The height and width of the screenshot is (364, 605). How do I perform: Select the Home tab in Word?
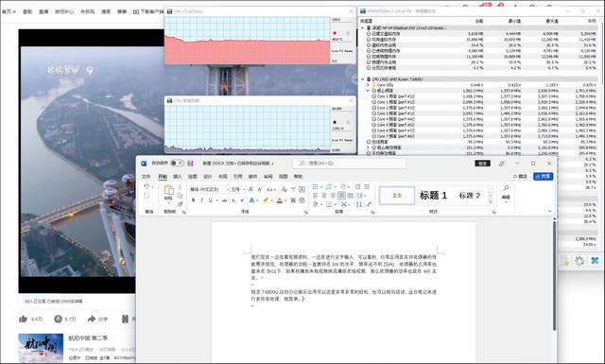click(163, 177)
